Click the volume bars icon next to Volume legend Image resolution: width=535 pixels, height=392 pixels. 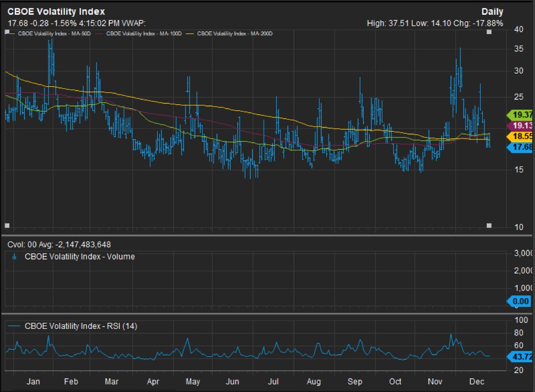(x=14, y=257)
